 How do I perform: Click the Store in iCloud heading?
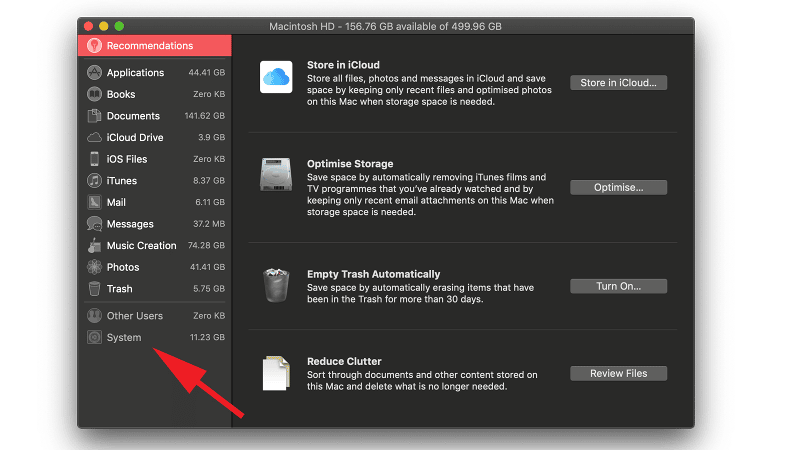(343, 65)
